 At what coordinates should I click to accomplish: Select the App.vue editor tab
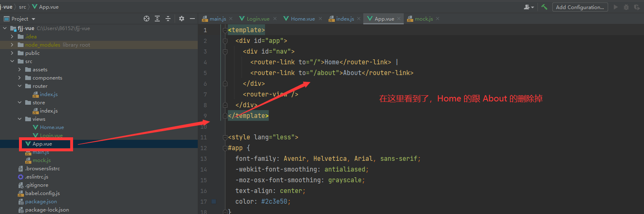tap(384, 19)
